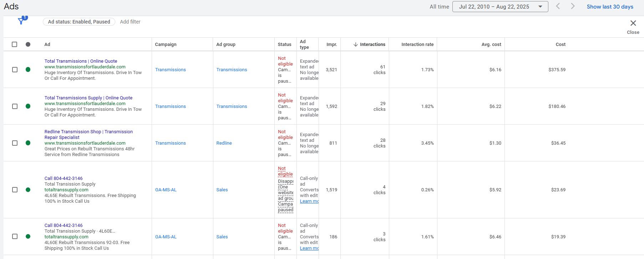Open Call 804-442-3146 headline of 4L60E ad

pos(64,226)
